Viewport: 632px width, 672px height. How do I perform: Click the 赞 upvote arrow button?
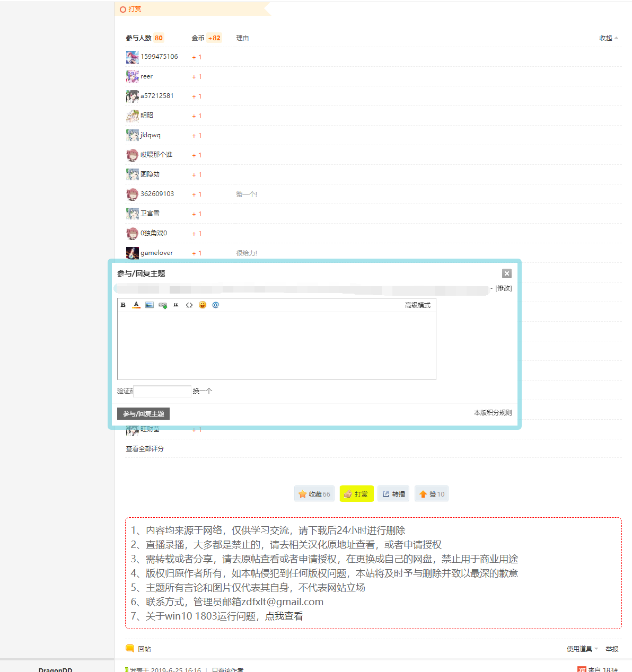coord(432,494)
